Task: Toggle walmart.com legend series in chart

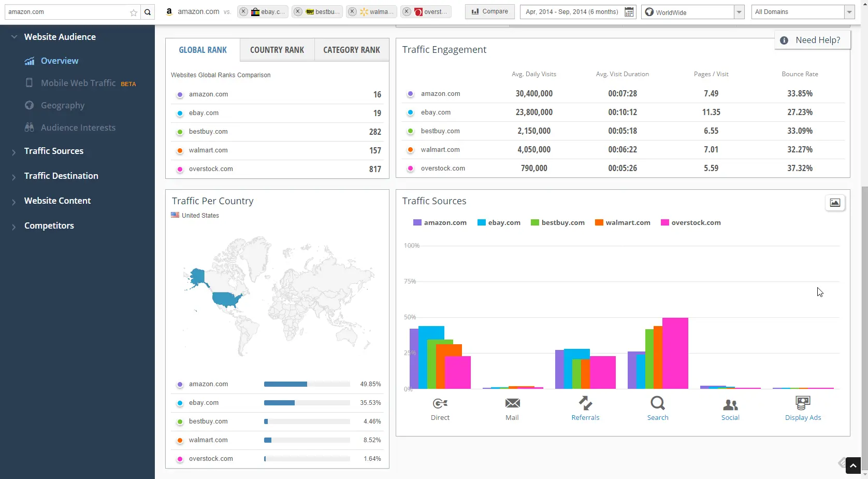Action: click(623, 223)
